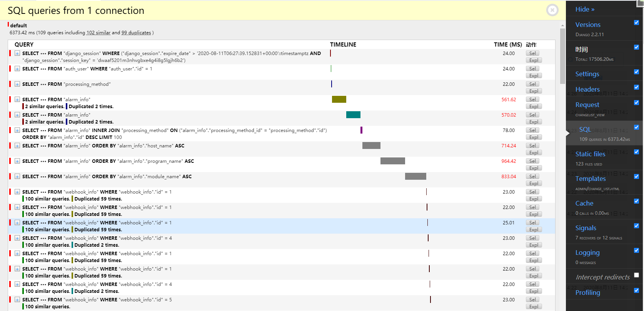Screen dimensions: 644x311
Task: Toggle the SQL panel checkbox
Action: tap(636, 127)
